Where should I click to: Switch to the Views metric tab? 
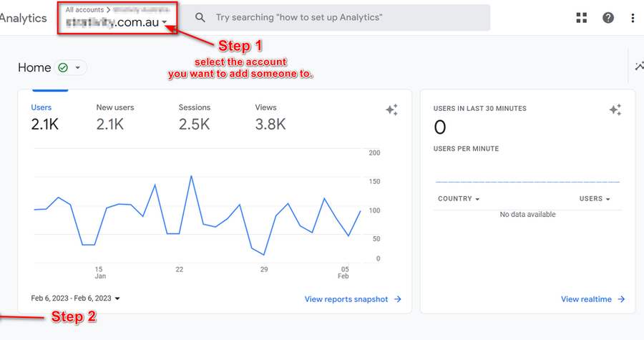(x=270, y=117)
